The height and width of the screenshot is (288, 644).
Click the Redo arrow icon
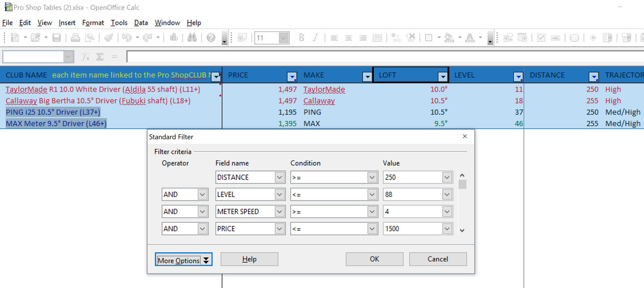tap(147, 38)
